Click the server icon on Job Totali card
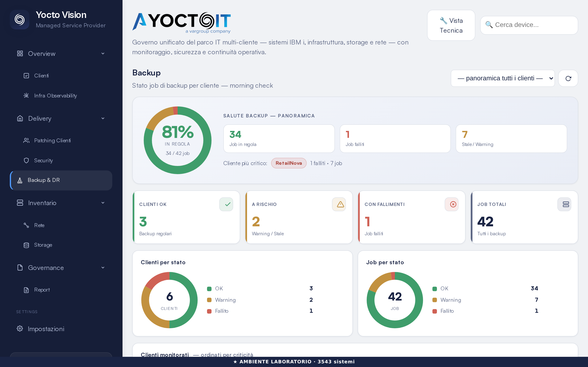The height and width of the screenshot is (367, 588). click(564, 204)
